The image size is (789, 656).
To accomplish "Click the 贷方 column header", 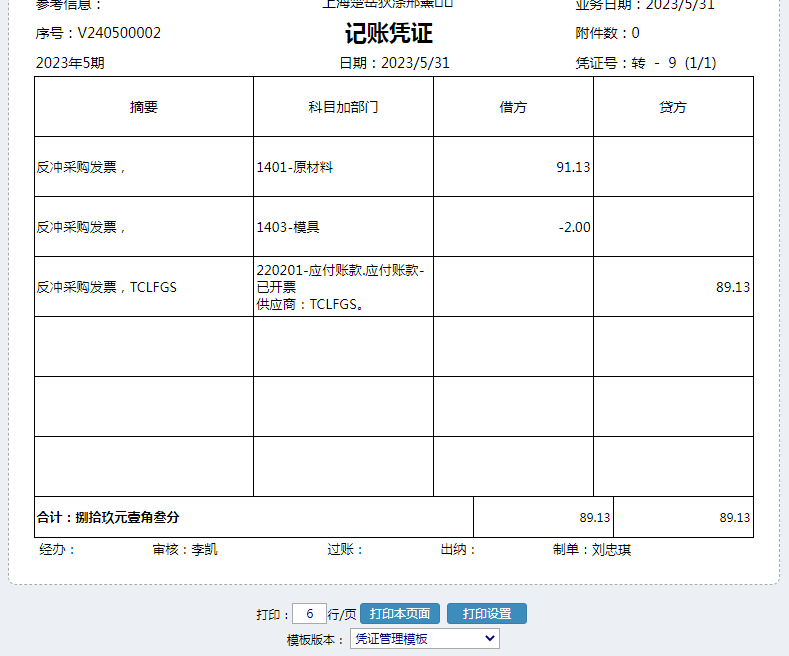I will tap(673, 107).
